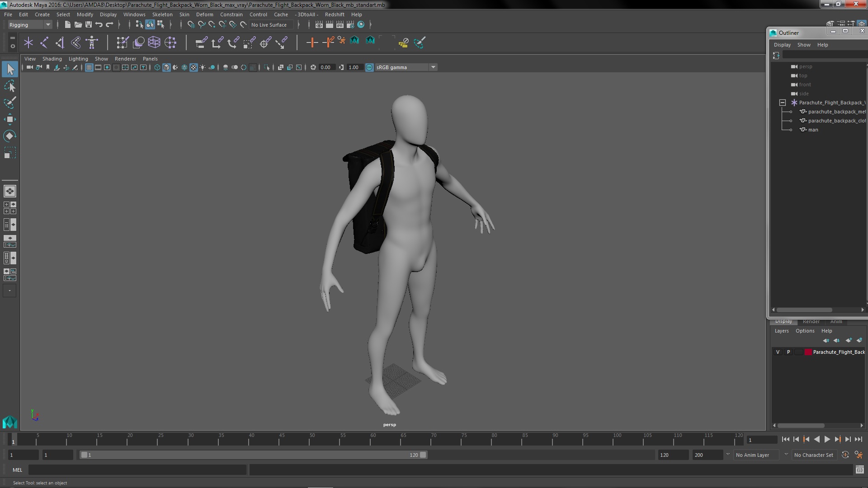Toggle snap to grids icon
This screenshot has width=868, height=488.
tap(191, 25)
